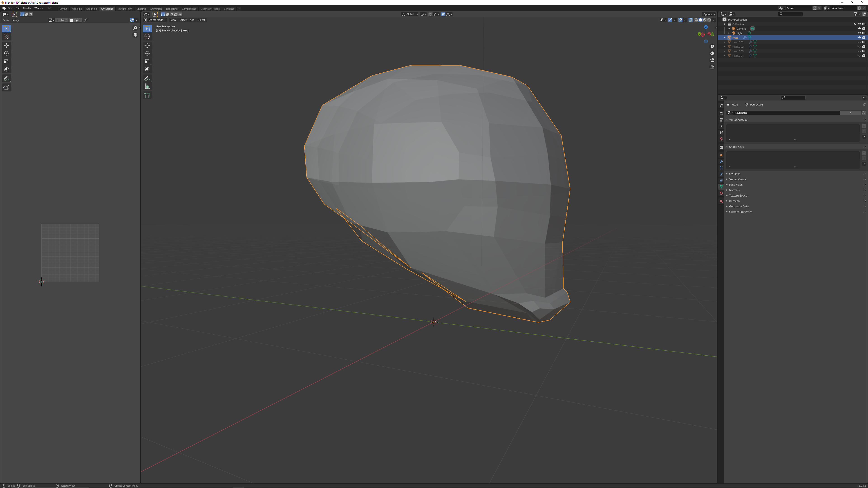
Task: Open the Modifiers wrench properties tab
Action: pyautogui.click(x=721, y=162)
